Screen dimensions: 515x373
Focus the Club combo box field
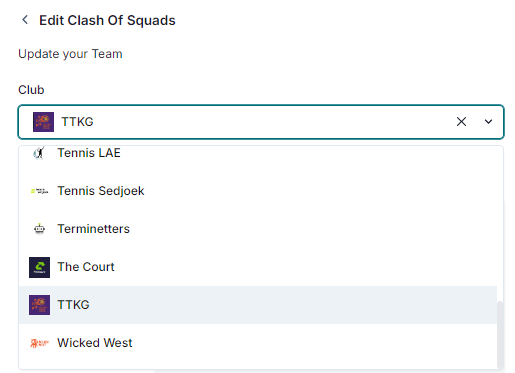261,122
